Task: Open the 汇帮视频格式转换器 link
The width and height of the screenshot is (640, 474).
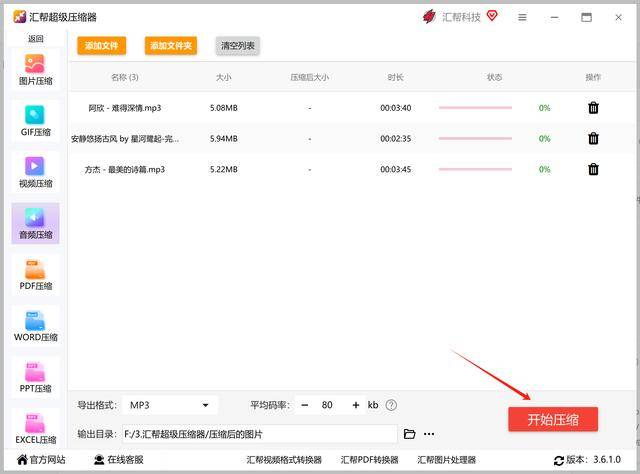Action: tap(284, 460)
